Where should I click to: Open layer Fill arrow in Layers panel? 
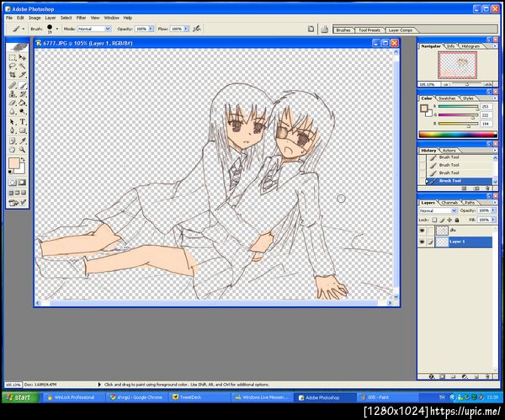point(492,220)
